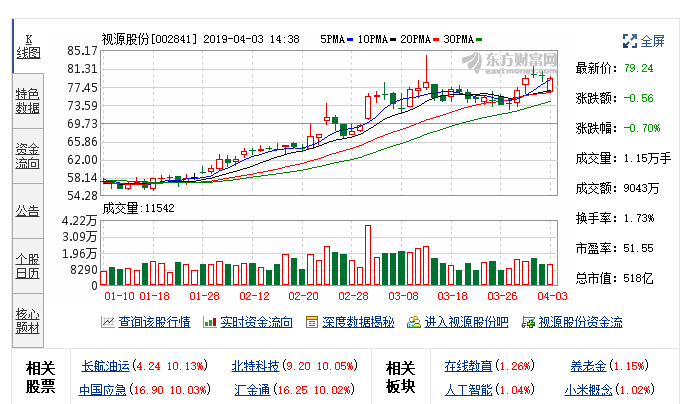Image resolution: width=693 pixels, height=404 pixels.
Task: Click the 全屏 fullscreen text label
Action: coord(652,41)
